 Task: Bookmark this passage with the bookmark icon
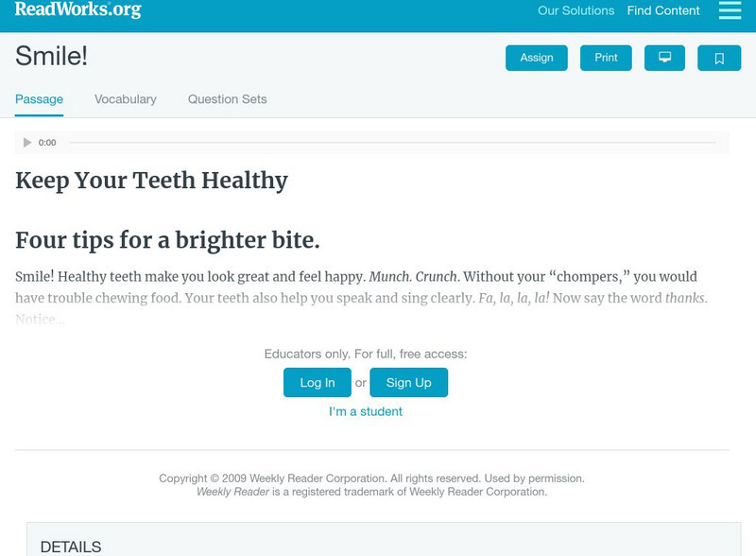click(x=719, y=58)
